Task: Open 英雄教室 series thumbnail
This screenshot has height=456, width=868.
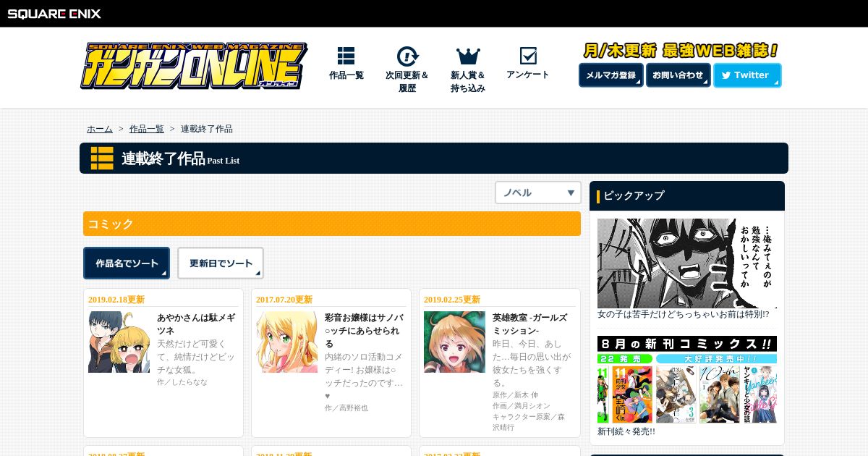Action: point(454,342)
